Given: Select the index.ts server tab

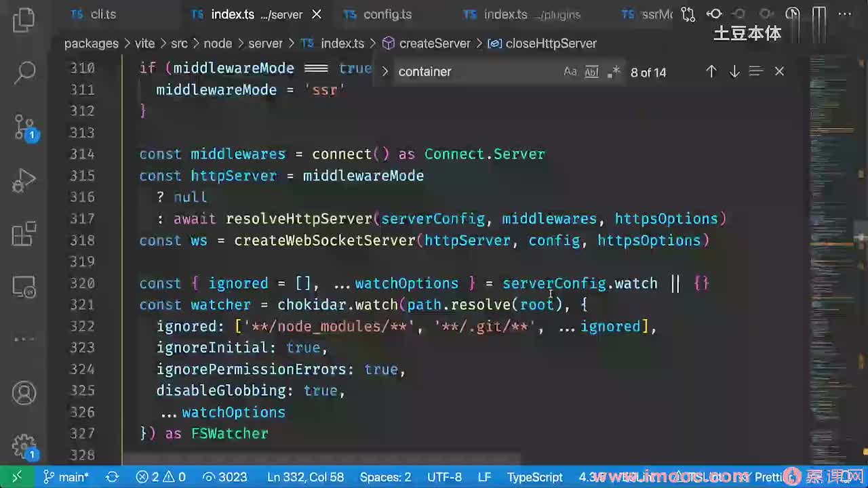Looking at the screenshot, I should 247,14.
